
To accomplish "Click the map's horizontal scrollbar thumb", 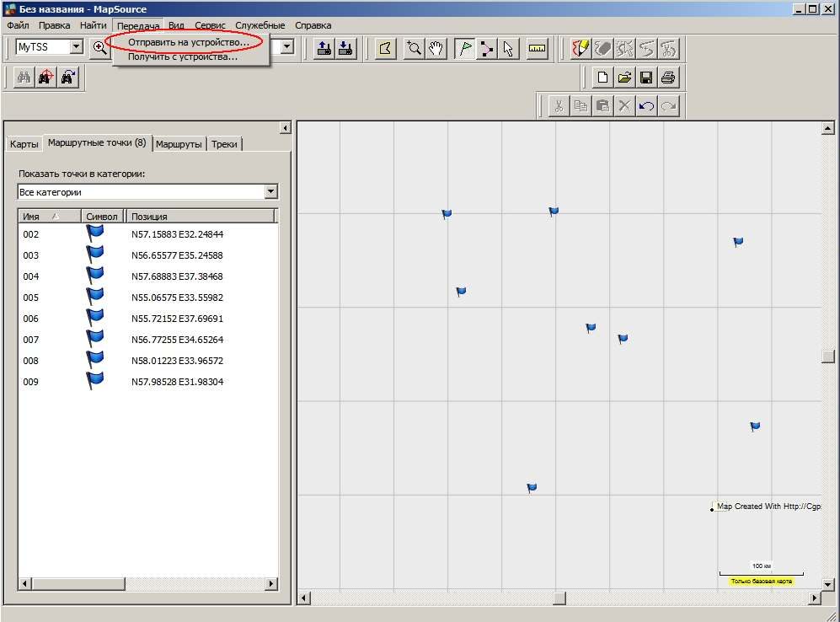I will (x=559, y=598).
